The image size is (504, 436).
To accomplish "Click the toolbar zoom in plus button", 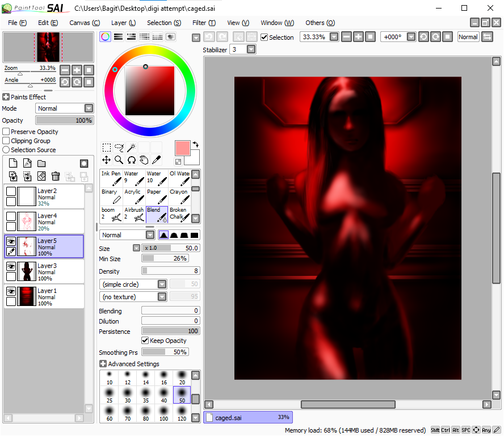I will 358,37.
